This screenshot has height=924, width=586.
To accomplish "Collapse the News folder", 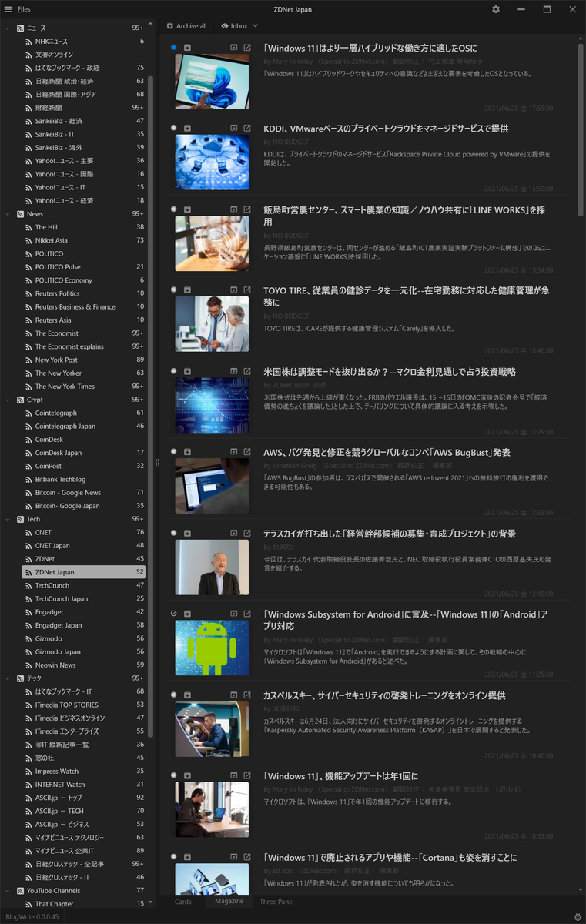I will [8, 213].
